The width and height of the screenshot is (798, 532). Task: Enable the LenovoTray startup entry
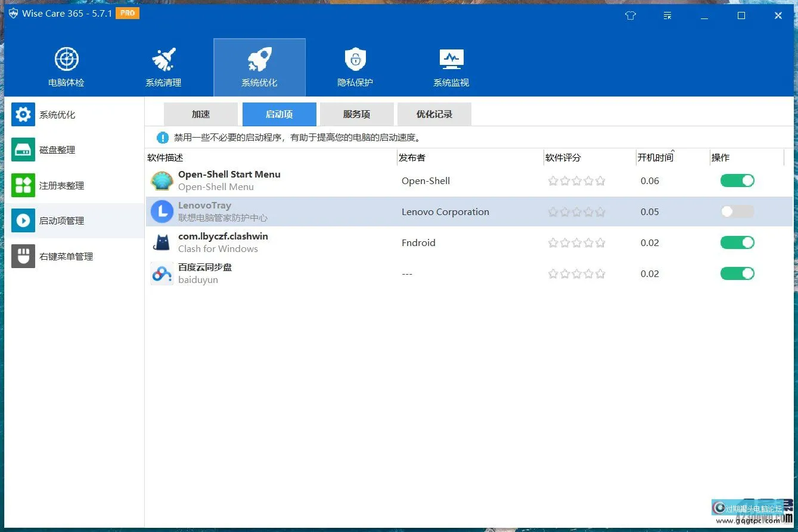click(737, 211)
